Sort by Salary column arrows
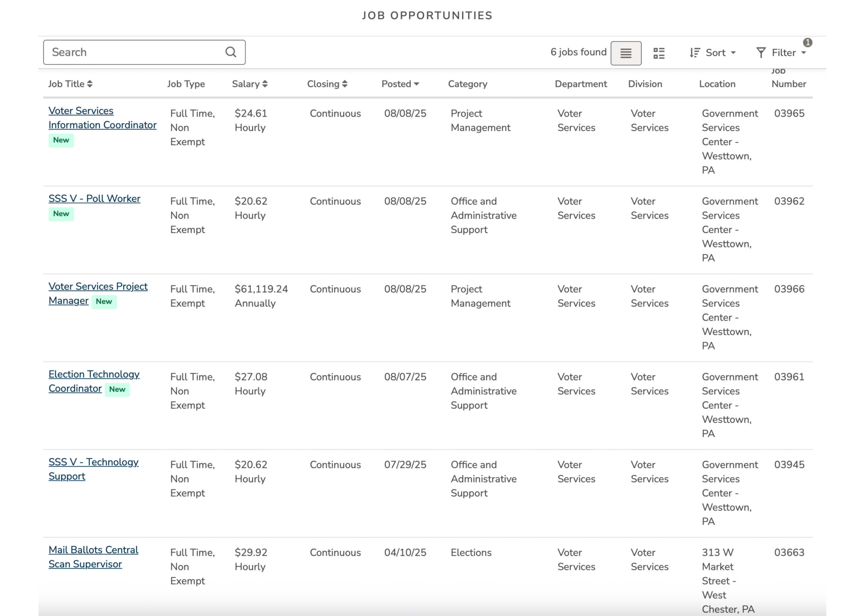This screenshot has width=862, height=616. coord(265,84)
